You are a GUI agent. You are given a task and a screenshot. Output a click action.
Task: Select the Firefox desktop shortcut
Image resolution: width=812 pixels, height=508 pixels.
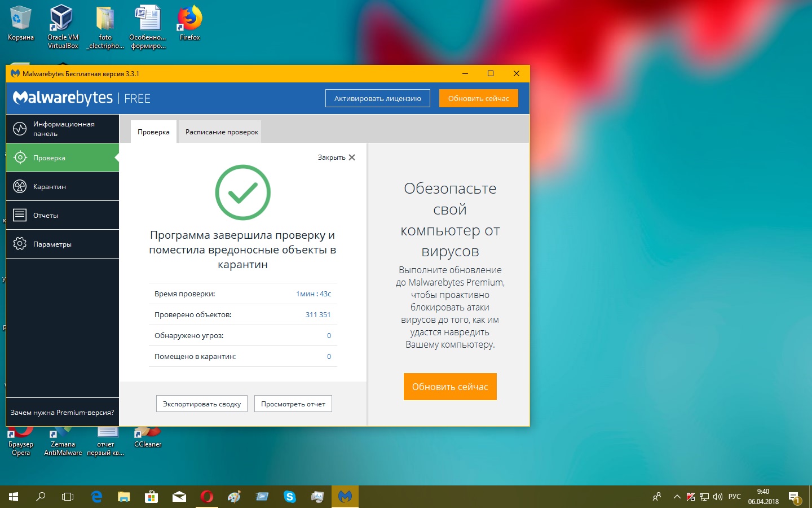click(x=190, y=24)
